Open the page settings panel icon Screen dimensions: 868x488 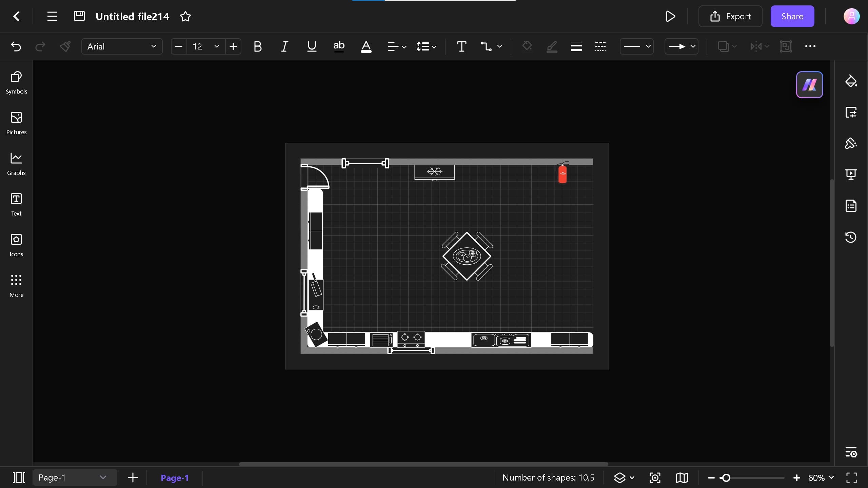[x=851, y=112]
